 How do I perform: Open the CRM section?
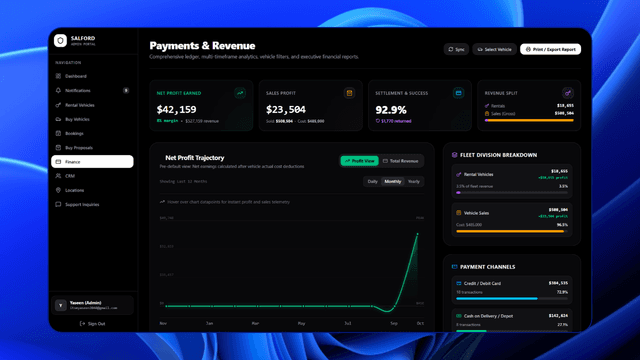click(92, 176)
